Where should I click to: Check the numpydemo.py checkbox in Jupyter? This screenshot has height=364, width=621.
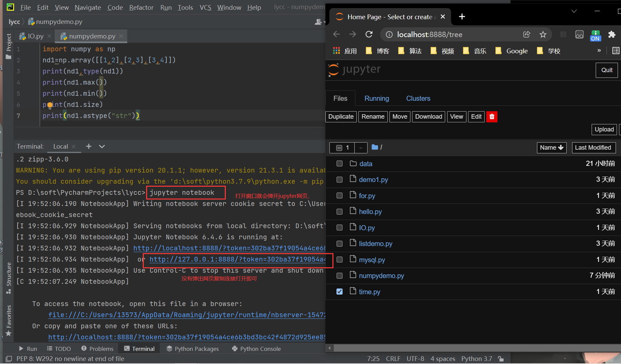(340, 276)
